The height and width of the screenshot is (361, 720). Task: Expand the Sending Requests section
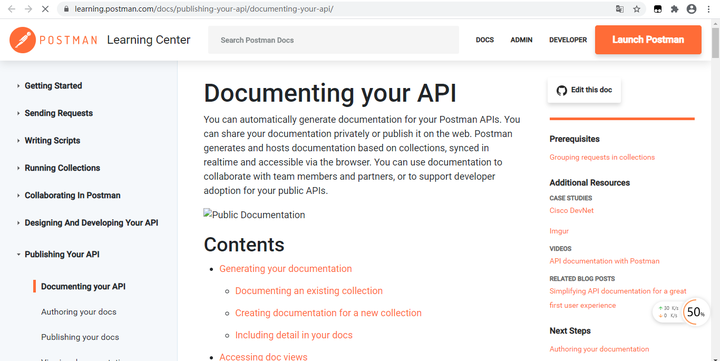pyautogui.click(x=58, y=113)
